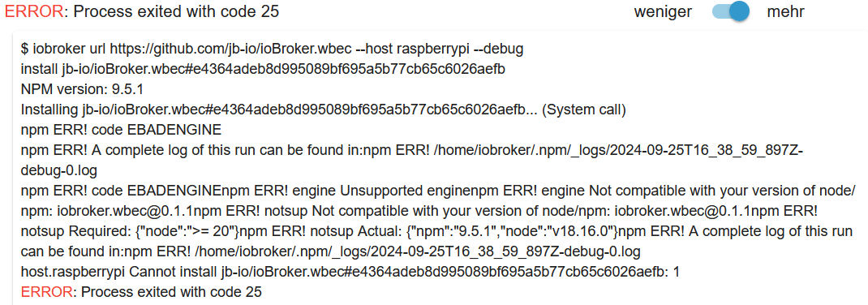The width and height of the screenshot is (868, 305).
Task: Select the standalone "npm ERR! code EBADENGINE" line
Action: pyautogui.click(x=121, y=131)
